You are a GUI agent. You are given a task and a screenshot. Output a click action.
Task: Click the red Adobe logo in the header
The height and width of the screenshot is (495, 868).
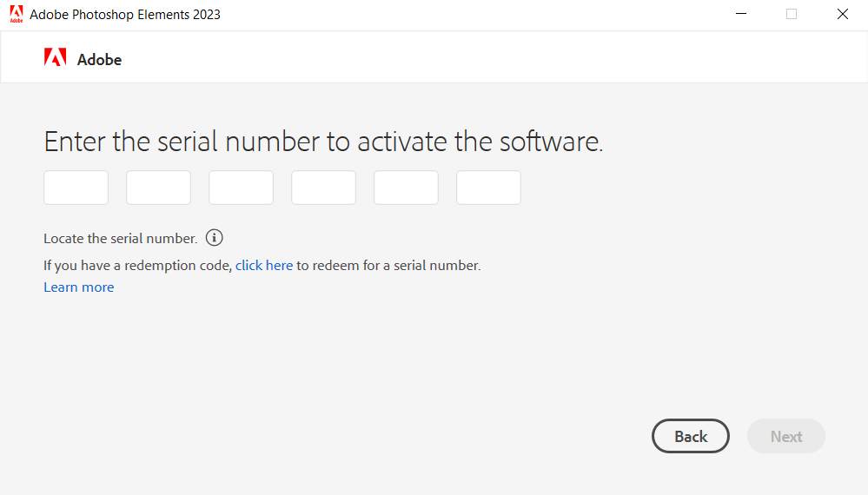pyautogui.click(x=55, y=58)
